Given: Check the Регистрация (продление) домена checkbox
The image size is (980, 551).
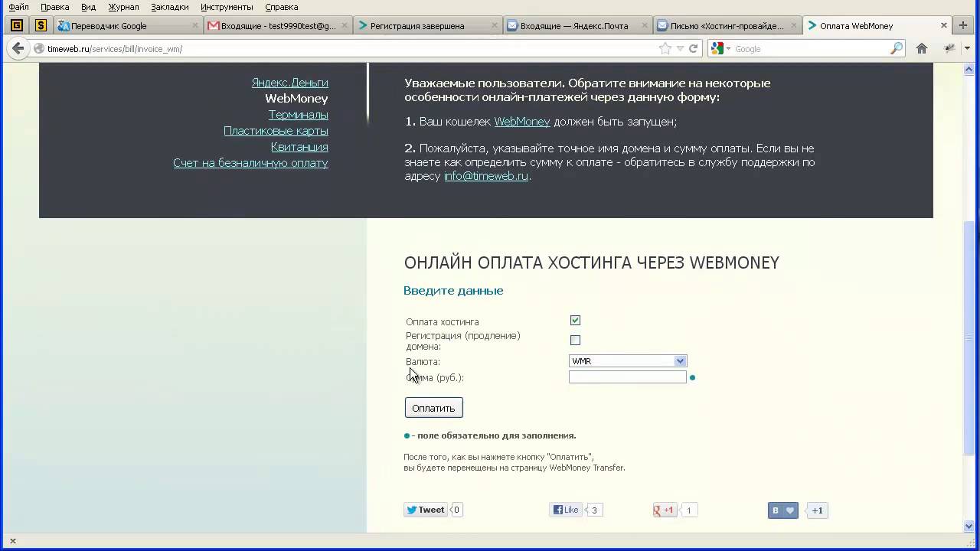Looking at the screenshot, I should pos(575,340).
